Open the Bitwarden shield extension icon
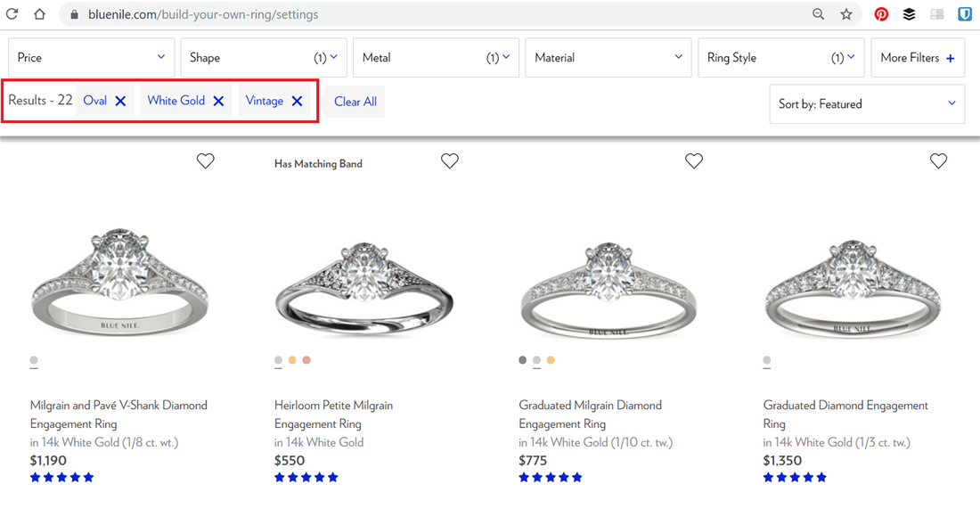 pos(965,13)
